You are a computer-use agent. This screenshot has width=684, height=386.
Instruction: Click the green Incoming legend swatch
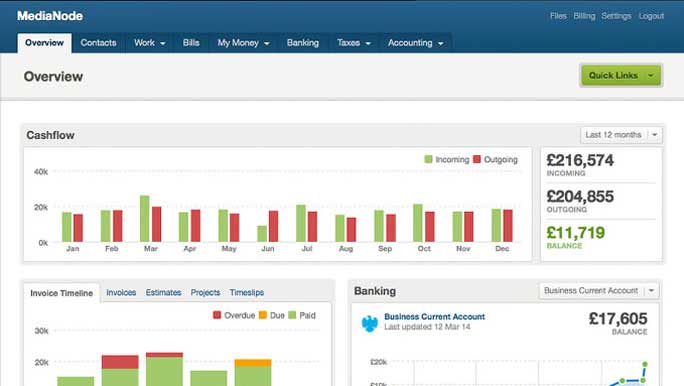click(x=428, y=160)
